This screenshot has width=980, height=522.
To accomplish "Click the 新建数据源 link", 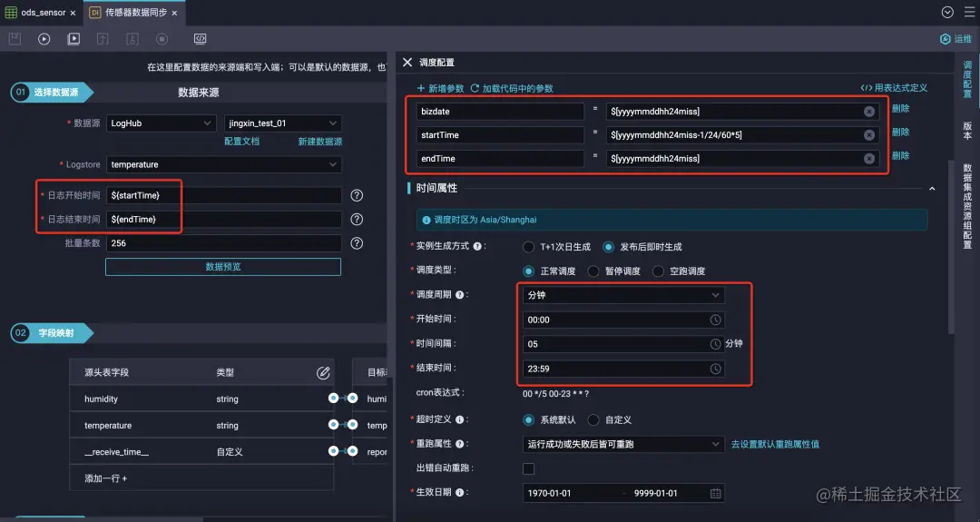I will (320, 142).
